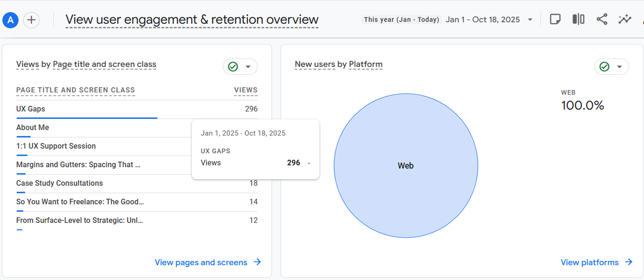Click green check icon on New users card
This screenshot has height=280, width=644.
(605, 67)
